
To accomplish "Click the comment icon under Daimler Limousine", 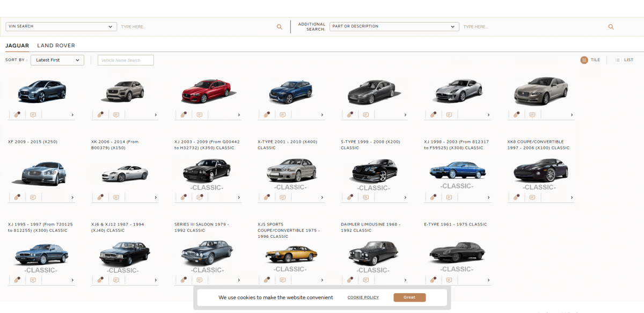I will click(366, 280).
